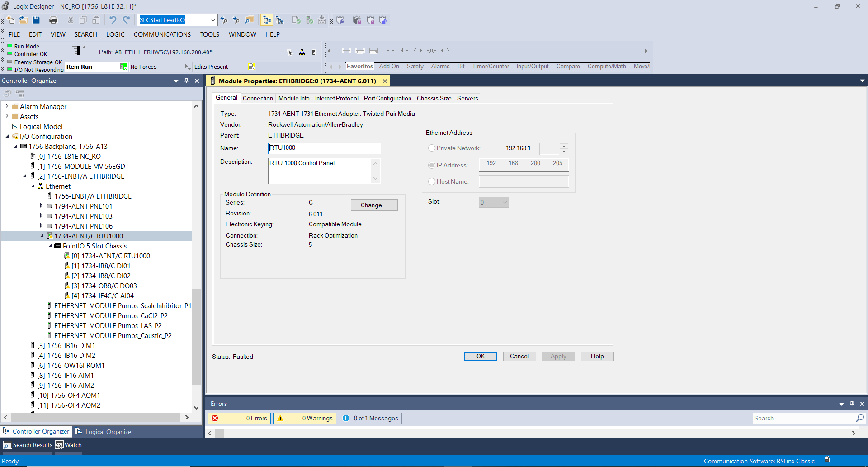Click the Find All search icon
Viewport: 868px width, 467px height.
tap(250, 20)
